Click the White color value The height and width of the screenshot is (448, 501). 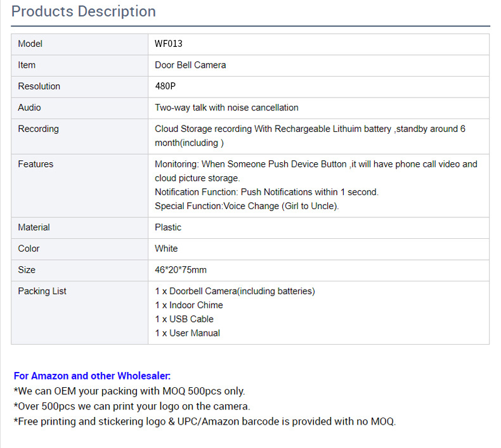point(166,248)
